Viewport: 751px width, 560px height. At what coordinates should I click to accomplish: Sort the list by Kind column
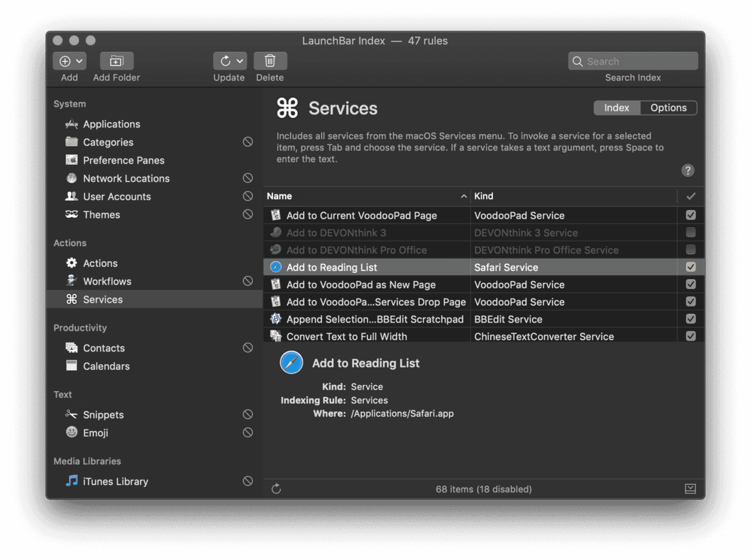(x=574, y=197)
